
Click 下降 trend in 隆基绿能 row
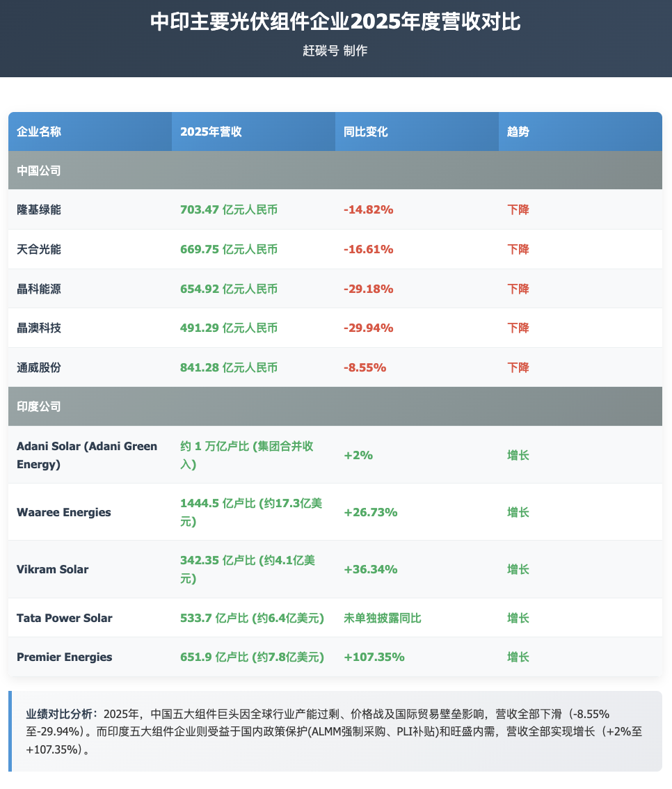point(518,210)
